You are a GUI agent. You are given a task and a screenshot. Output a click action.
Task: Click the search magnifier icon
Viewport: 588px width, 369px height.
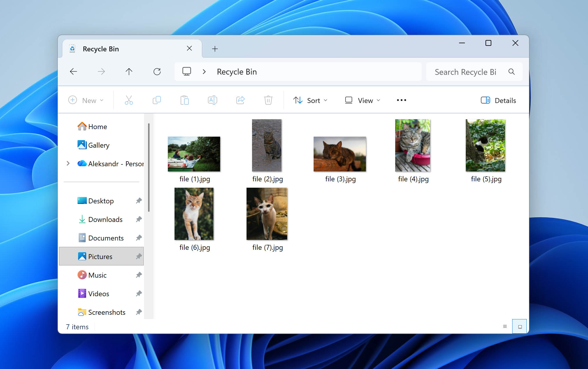(x=511, y=72)
